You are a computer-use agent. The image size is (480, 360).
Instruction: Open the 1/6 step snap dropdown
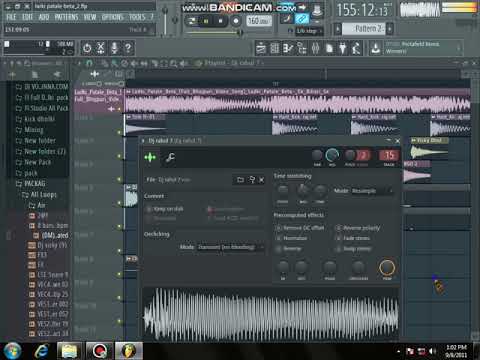click(309, 31)
